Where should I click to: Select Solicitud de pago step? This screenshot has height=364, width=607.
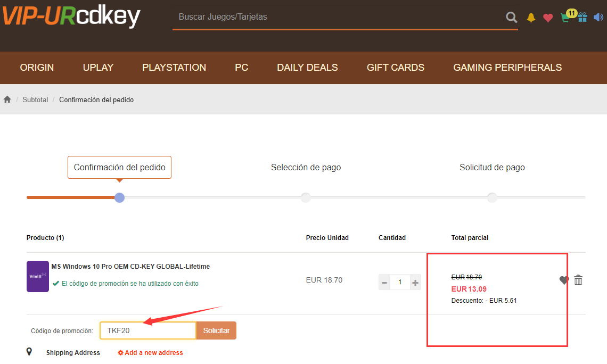point(492,168)
